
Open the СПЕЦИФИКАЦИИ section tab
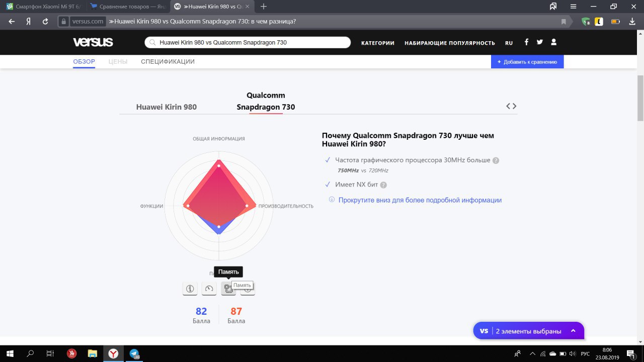pos(168,62)
